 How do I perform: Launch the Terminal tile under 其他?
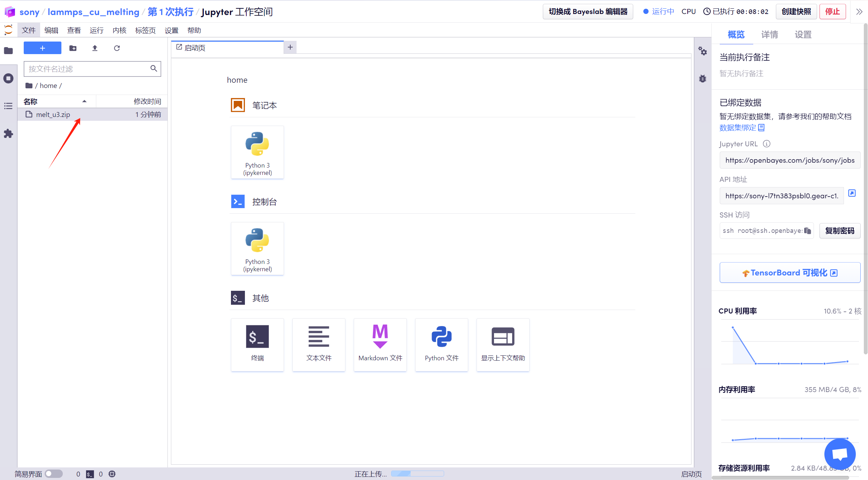[x=257, y=344]
